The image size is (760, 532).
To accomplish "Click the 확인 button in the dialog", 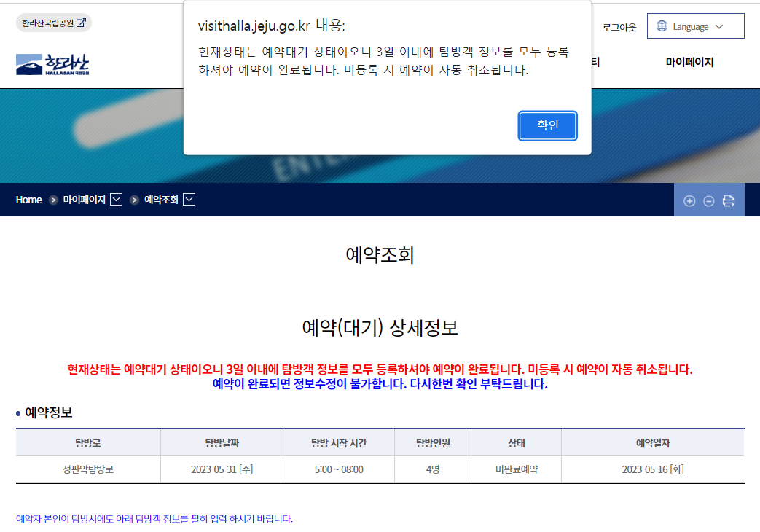I will point(547,125).
